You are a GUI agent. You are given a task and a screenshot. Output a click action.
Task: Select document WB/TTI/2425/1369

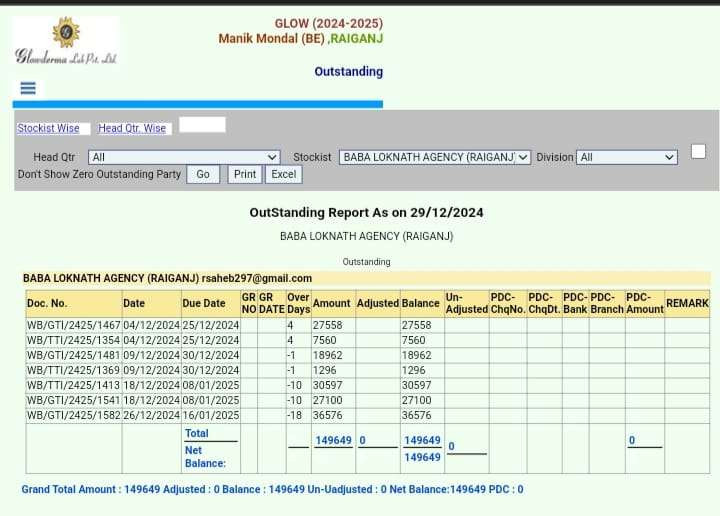(x=73, y=370)
